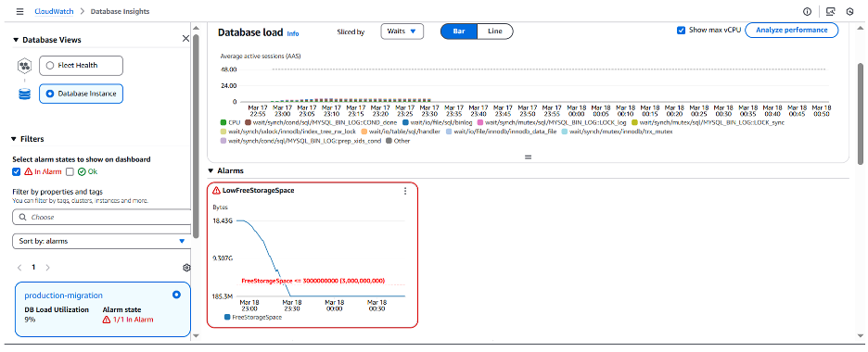Select the production-migration instance radio button

click(x=176, y=295)
